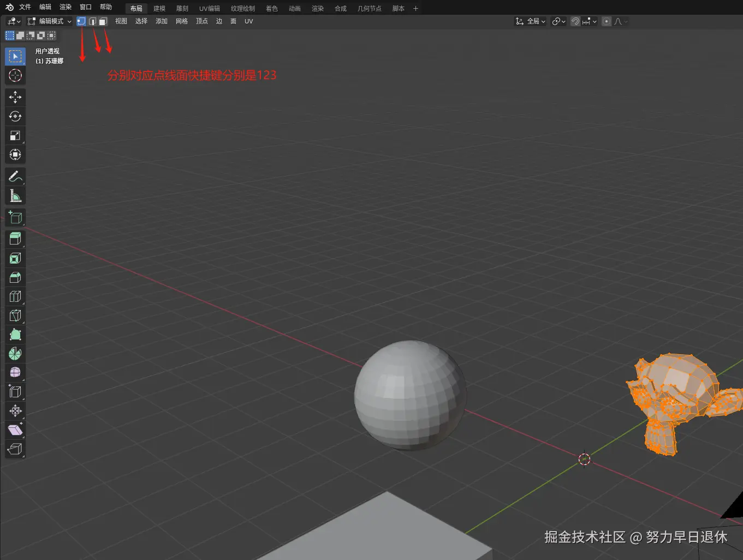Activate the Spin tool
Viewport: 743px width, 560px height.
click(x=15, y=354)
